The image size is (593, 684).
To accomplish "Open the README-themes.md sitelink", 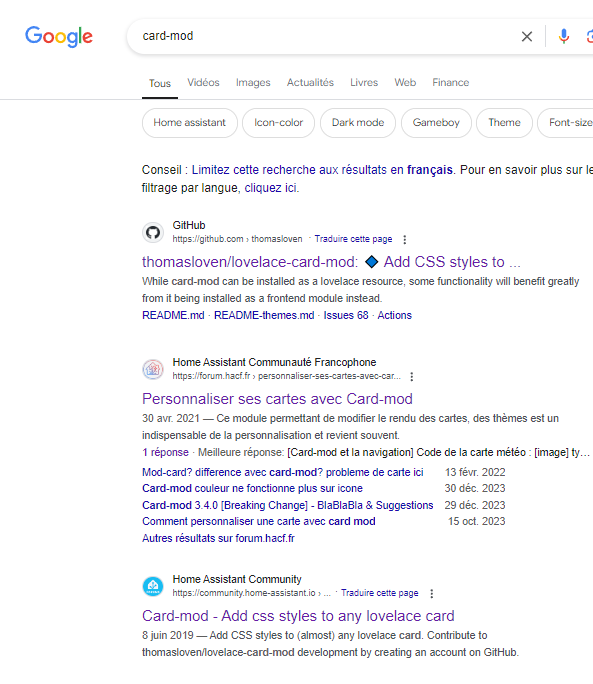I will [264, 315].
